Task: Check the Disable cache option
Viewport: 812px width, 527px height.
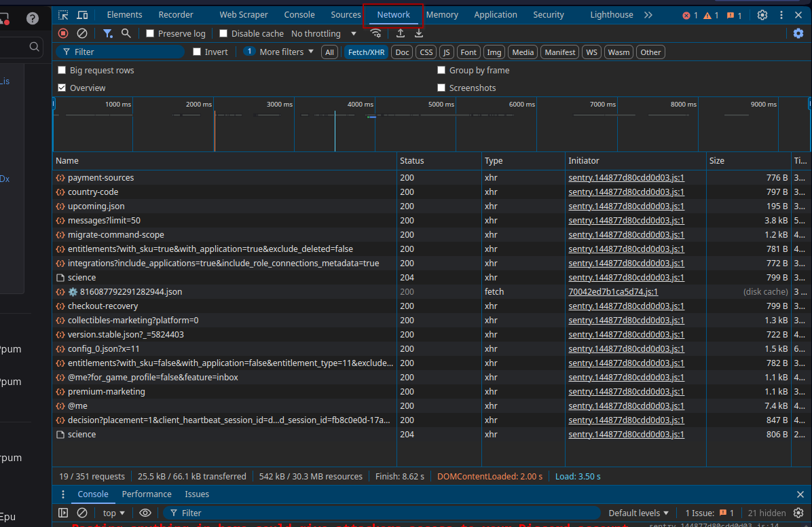Action: (x=223, y=34)
